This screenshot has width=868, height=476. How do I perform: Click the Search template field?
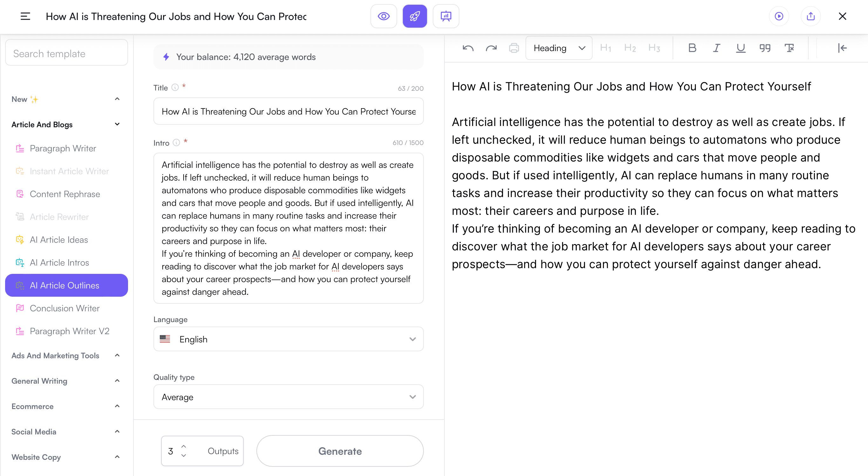tap(66, 54)
